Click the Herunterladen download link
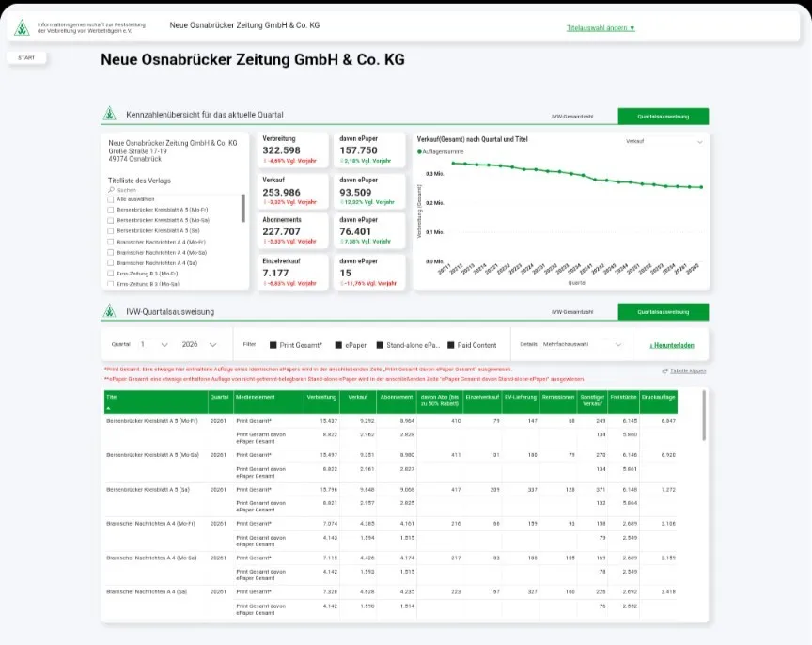 pyautogui.click(x=672, y=346)
